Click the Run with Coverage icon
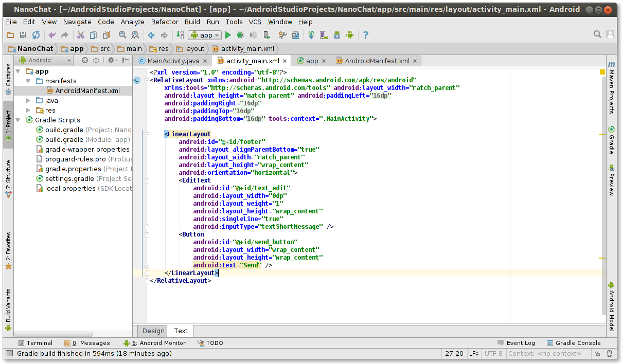 tap(254, 35)
